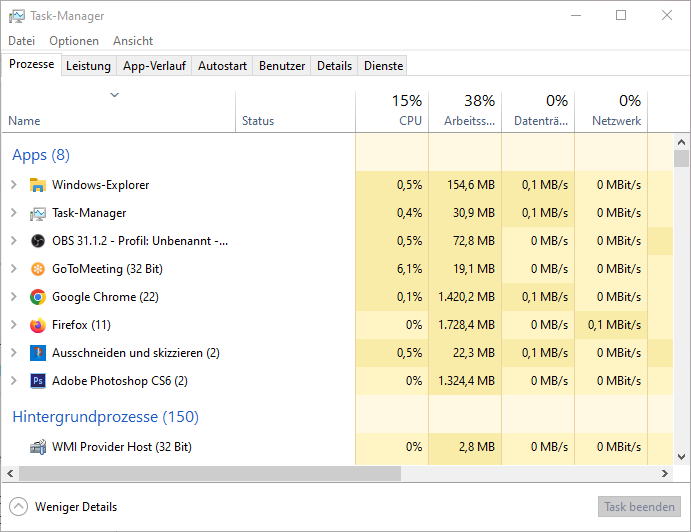The image size is (691, 532).
Task: Click the Adobe Photoshop CS6 icon
Action: (38, 381)
